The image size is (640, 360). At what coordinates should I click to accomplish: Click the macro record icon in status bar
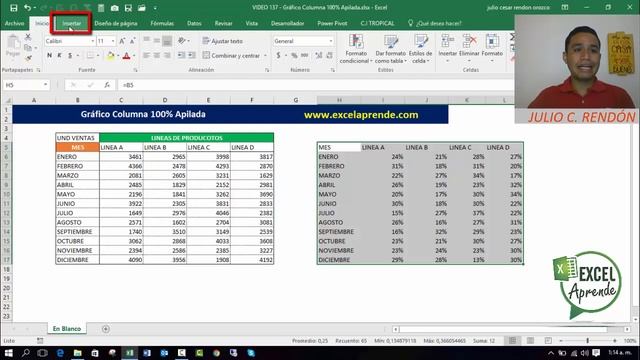click(40, 340)
